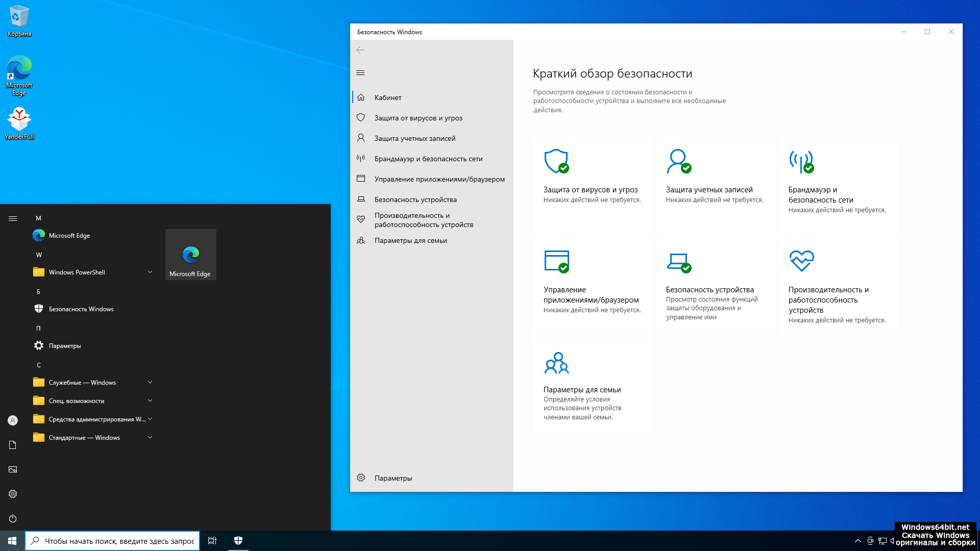Select the virus protection shield icon in sidebar
Image resolution: width=980 pixels, height=551 pixels.
pyautogui.click(x=361, y=117)
